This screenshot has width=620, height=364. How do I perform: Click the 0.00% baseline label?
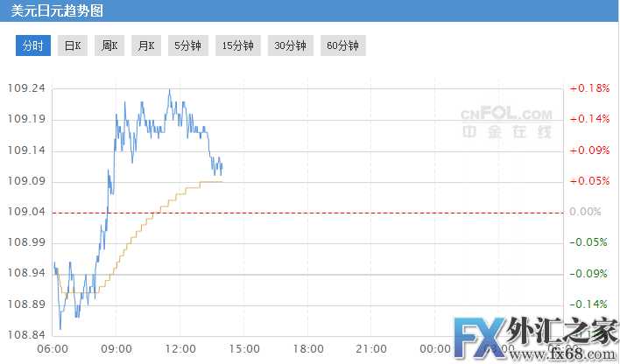(x=586, y=212)
